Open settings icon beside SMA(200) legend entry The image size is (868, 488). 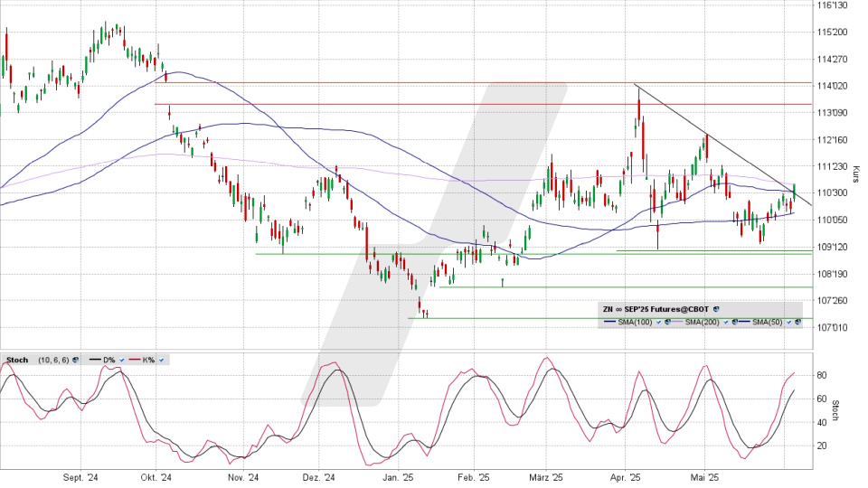click(734, 322)
